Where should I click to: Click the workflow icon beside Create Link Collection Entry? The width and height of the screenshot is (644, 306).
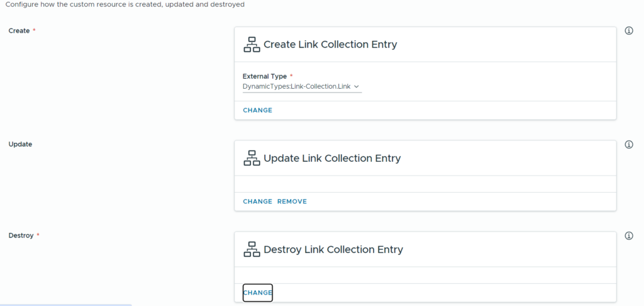tap(252, 45)
